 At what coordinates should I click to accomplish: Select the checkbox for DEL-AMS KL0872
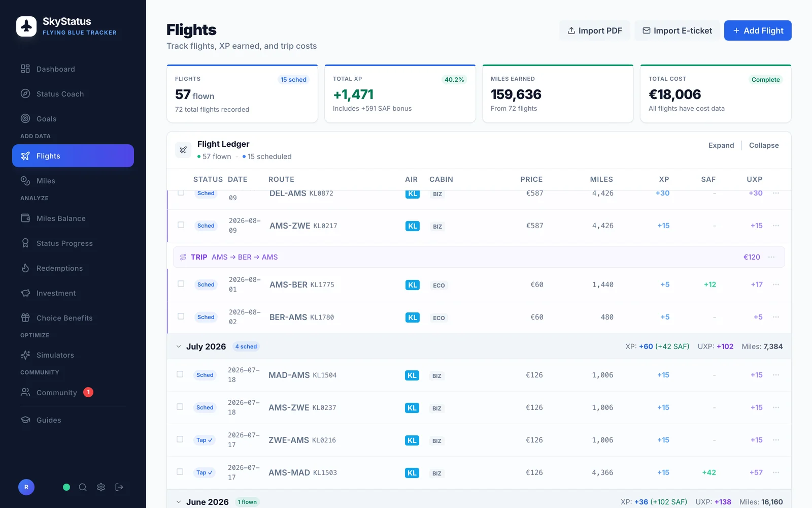[181, 193]
